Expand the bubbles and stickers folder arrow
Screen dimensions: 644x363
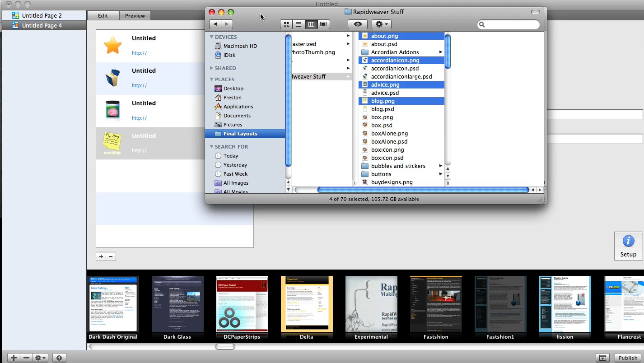coord(441,166)
